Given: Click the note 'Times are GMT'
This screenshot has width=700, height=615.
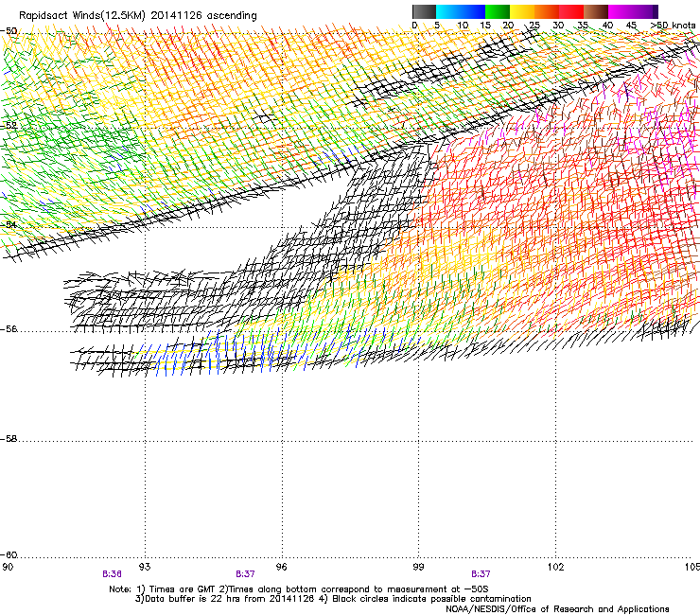Looking at the screenshot, I should click(182, 589).
